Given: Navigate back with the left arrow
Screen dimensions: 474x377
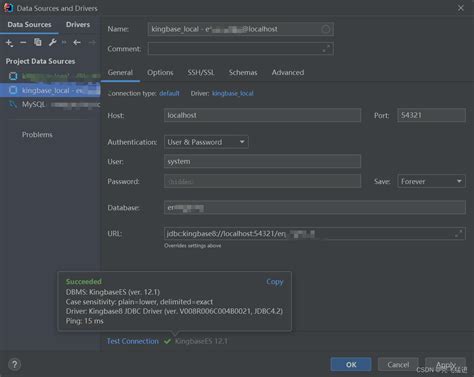Looking at the screenshot, I should [77, 43].
